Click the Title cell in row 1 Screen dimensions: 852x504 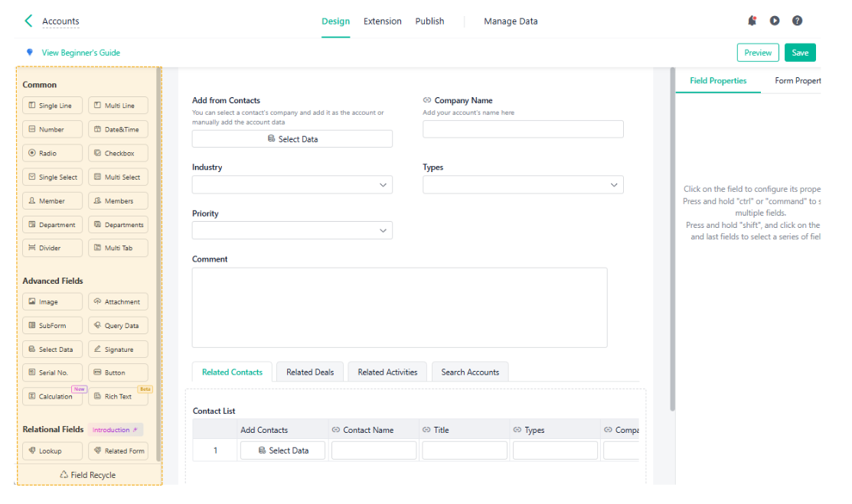pos(465,450)
